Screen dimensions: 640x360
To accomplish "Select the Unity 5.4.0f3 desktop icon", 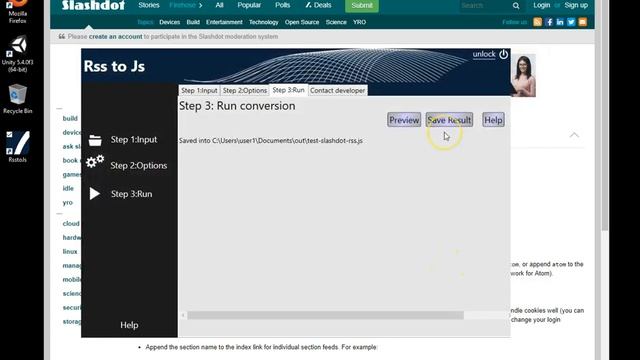I will click(18, 54).
